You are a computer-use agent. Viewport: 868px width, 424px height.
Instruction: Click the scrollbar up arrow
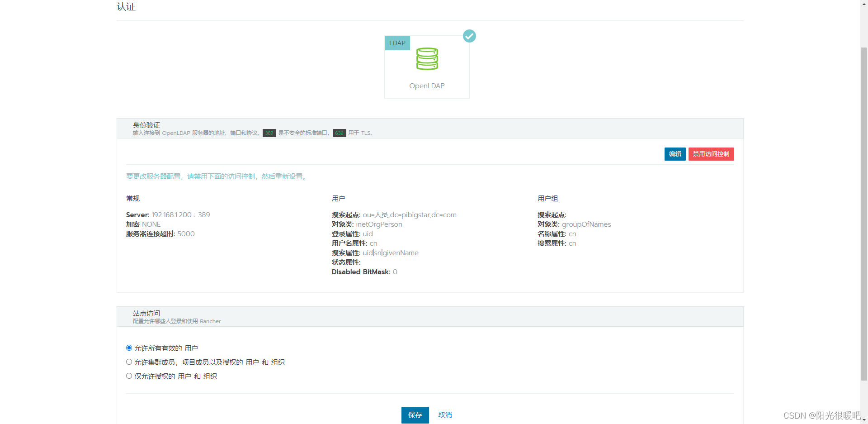point(864,3)
